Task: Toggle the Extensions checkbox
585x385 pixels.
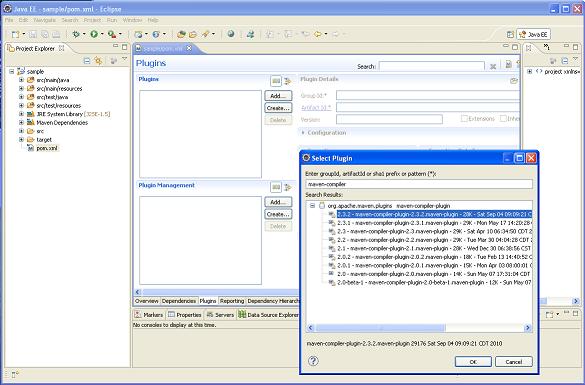Action: (x=464, y=119)
